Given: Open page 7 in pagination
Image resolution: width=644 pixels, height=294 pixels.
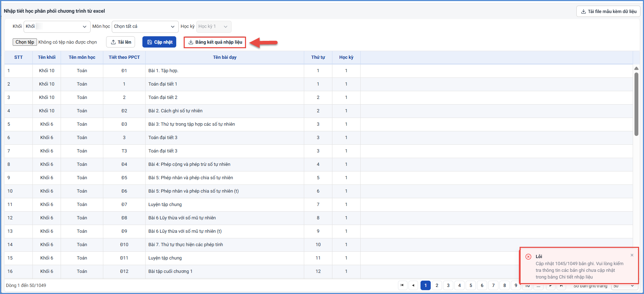Looking at the screenshot, I should tap(493, 285).
